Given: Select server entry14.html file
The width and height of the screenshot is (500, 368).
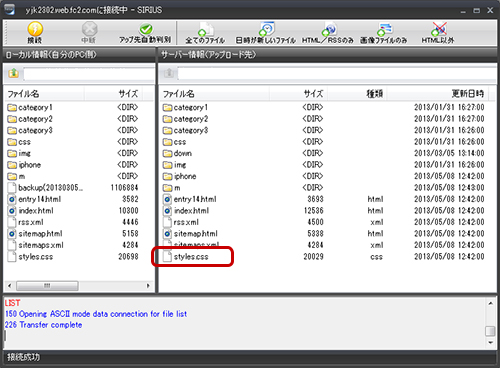Looking at the screenshot, I should click(x=190, y=199).
